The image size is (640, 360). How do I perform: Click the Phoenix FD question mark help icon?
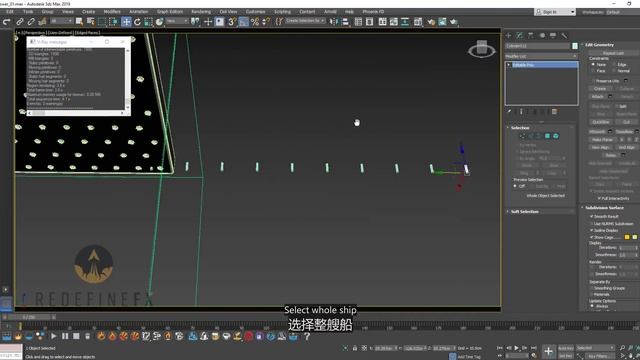307,336
